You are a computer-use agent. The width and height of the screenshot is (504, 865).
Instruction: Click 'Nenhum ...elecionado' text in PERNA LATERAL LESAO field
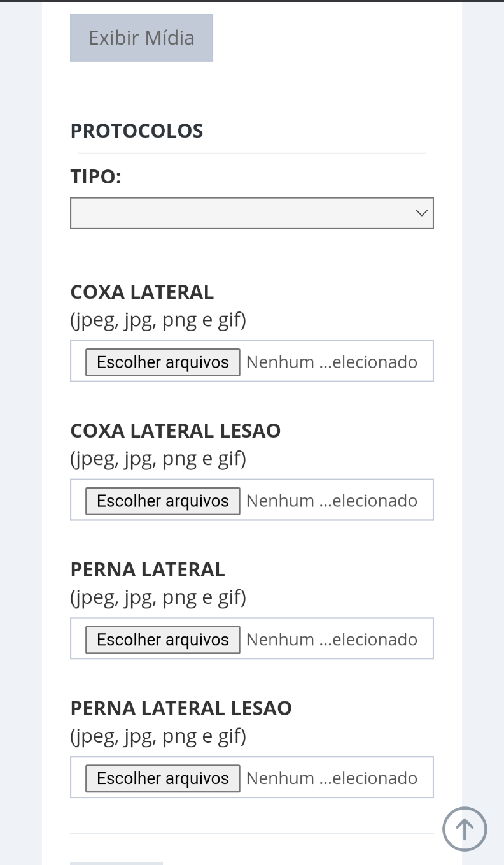click(332, 778)
